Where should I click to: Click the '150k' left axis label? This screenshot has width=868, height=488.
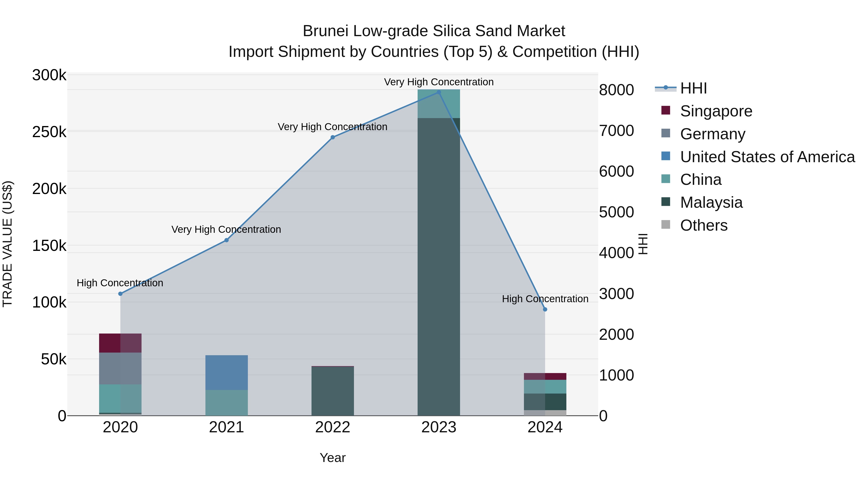49,246
